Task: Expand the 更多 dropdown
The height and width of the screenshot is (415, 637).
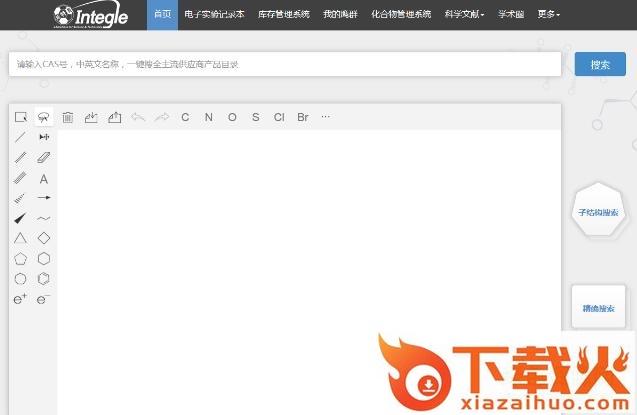Action: 548,15
